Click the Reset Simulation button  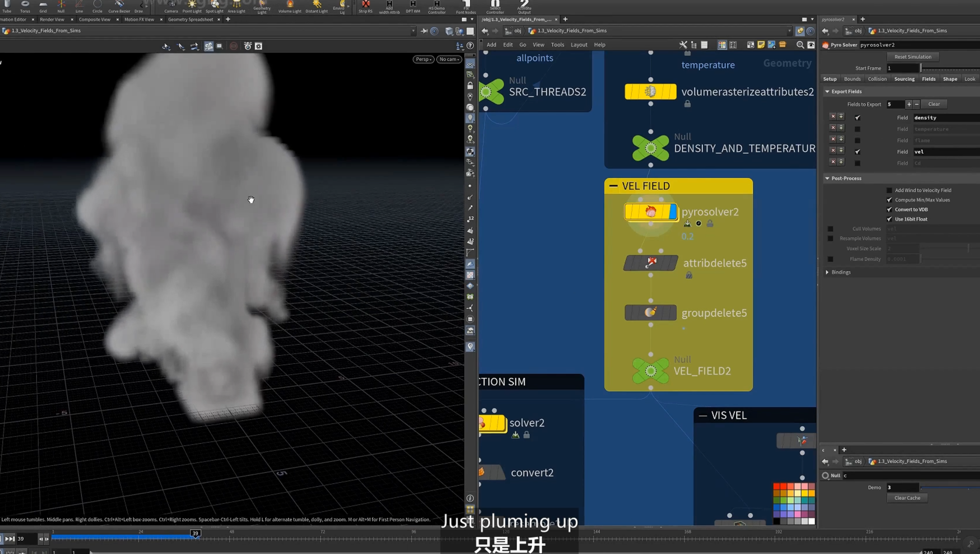pyautogui.click(x=913, y=57)
